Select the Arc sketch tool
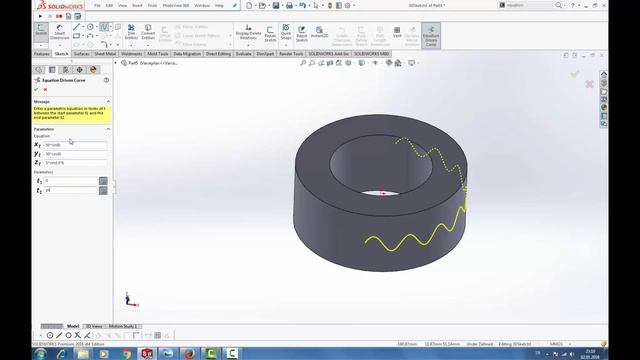 tap(90, 36)
